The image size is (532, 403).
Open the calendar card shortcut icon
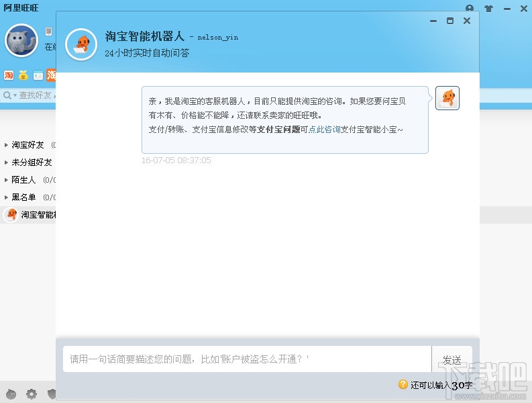tap(38, 75)
